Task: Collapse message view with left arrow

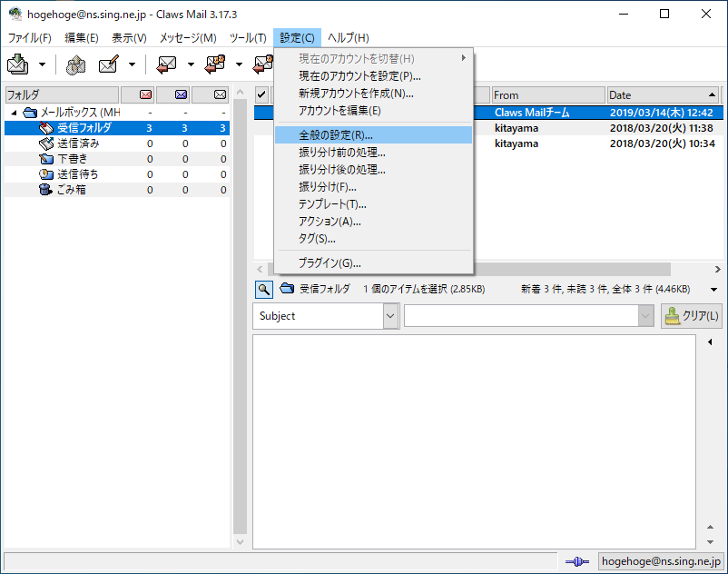Action: point(710,341)
